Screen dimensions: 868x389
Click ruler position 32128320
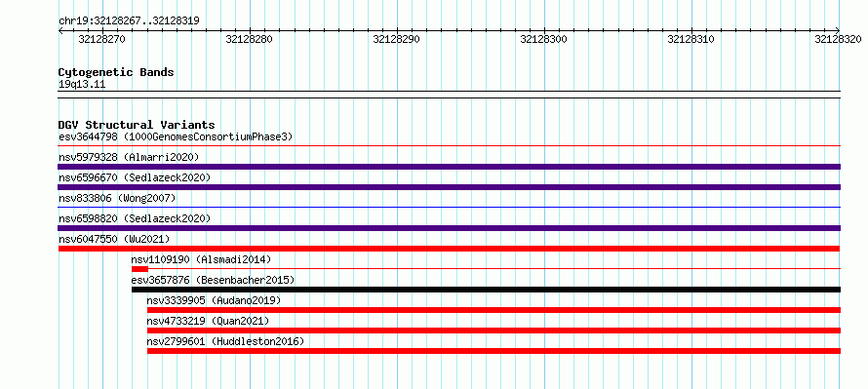838,39
